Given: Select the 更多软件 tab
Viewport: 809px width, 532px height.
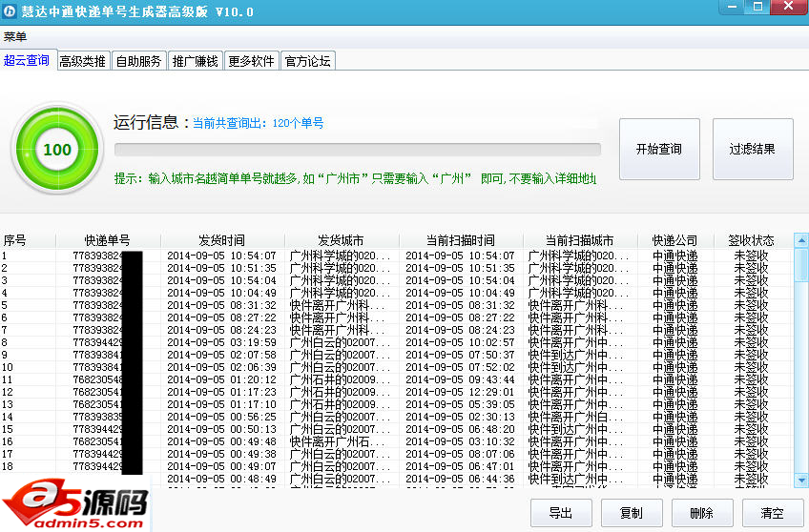Looking at the screenshot, I should point(251,61).
